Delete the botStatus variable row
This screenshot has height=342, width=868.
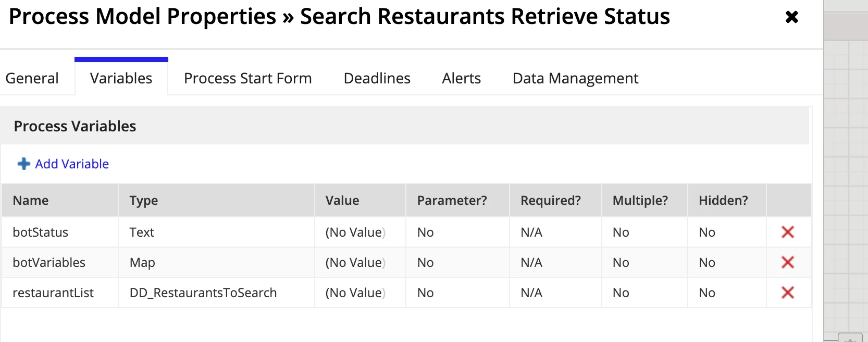[788, 232]
